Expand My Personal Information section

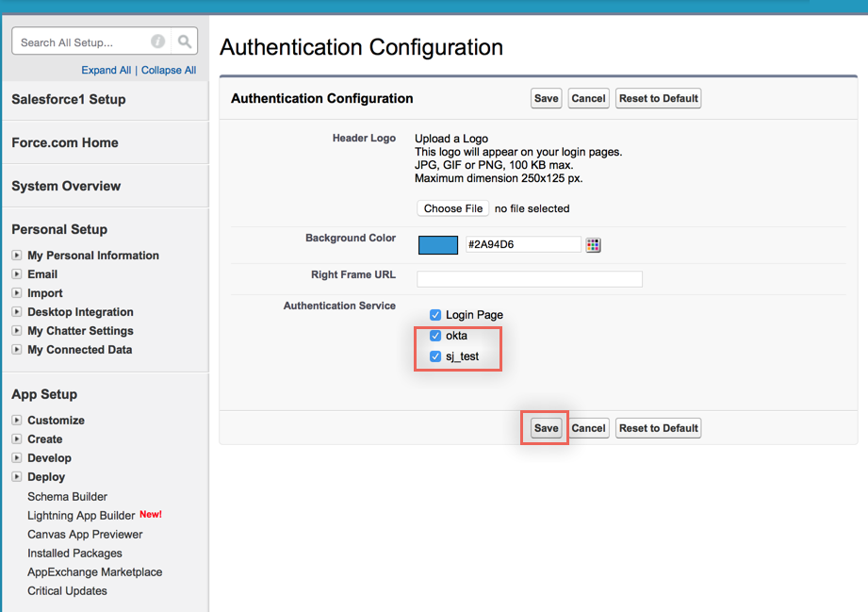coord(17,256)
